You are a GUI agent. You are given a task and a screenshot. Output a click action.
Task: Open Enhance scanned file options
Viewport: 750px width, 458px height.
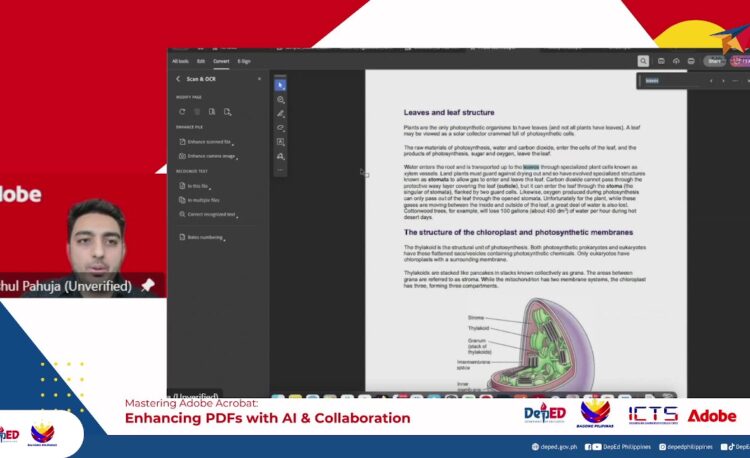206,142
